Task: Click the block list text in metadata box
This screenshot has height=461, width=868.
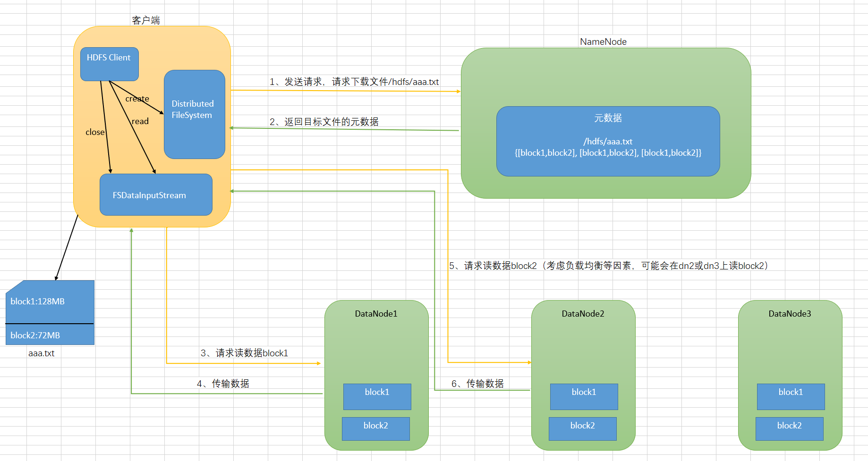Action: (x=608, y=153)
